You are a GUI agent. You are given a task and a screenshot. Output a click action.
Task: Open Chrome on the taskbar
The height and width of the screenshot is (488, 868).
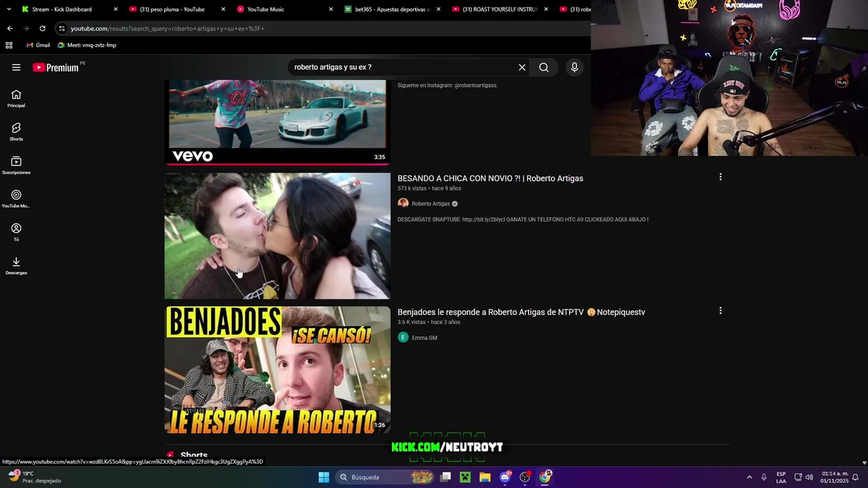[545, 477]
